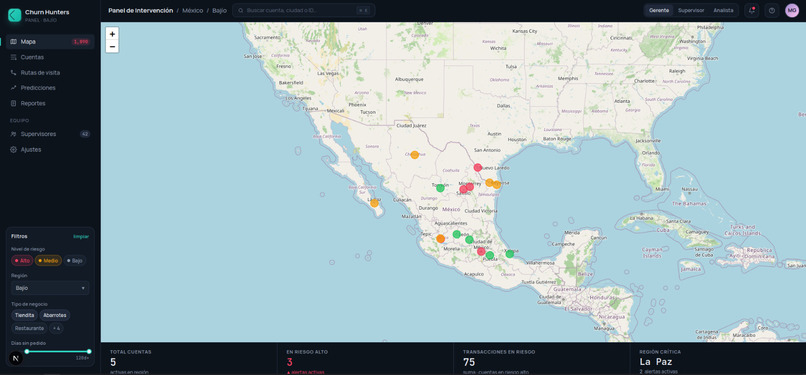
Task: Open Reportes in the sidebar
Action: (50, 103)
